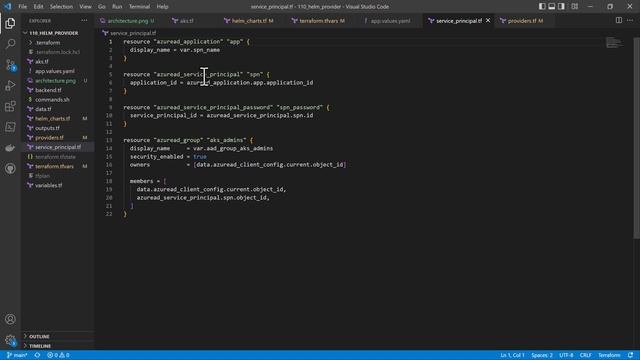Image resolution: width=640 pixels, height=360 pixels.
Task: Split the editor to the right
Action: 619,20
